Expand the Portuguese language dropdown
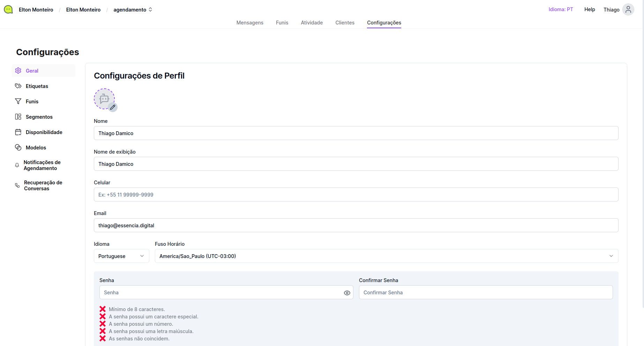The height and width of the screenshot is (346, 644). point(121,256)
